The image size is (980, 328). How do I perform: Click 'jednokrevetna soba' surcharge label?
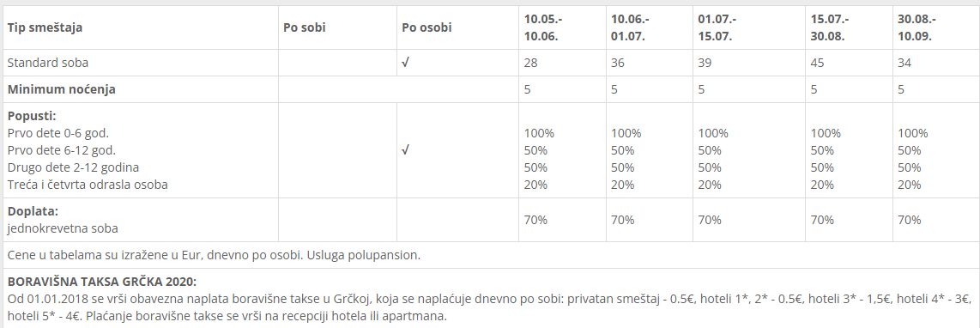[63, 228]
